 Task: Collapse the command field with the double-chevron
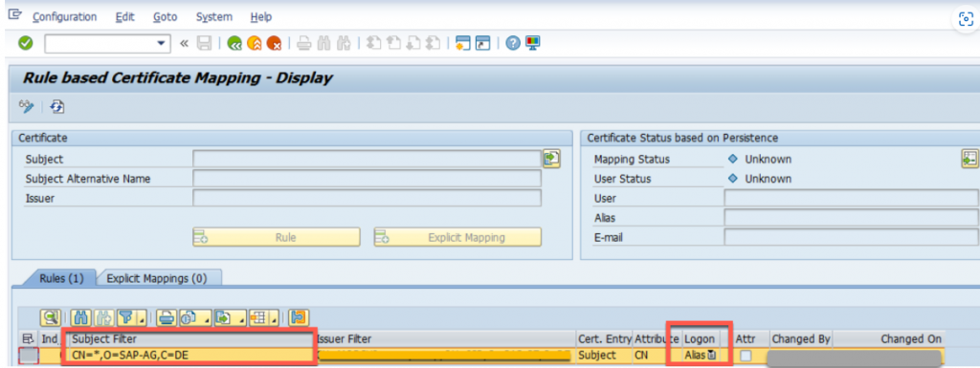coord(184,43)
